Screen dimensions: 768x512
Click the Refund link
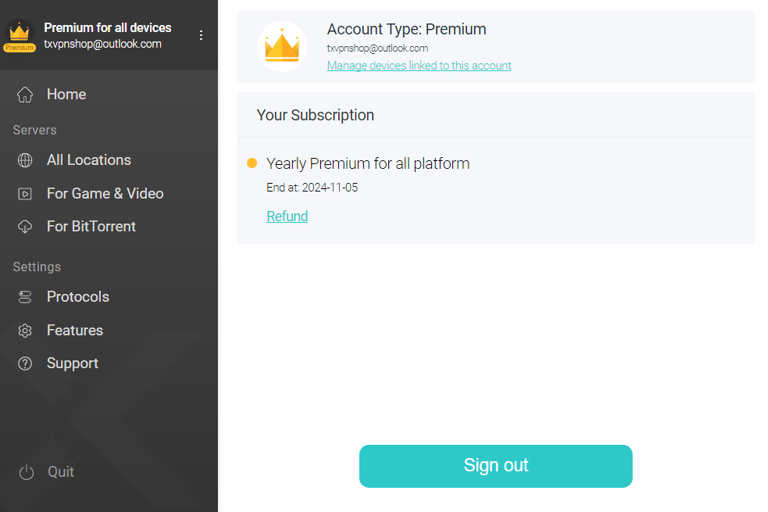click(x=287, y=216)
